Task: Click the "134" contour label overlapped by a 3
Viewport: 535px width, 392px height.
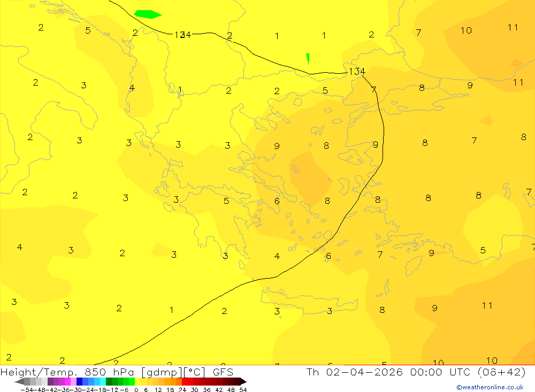Action: click(x=182, y=34)
